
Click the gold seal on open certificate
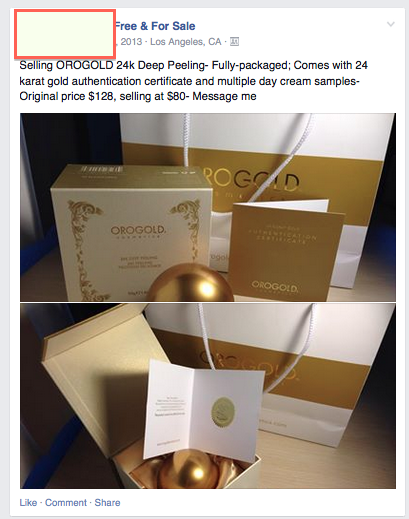223,411
